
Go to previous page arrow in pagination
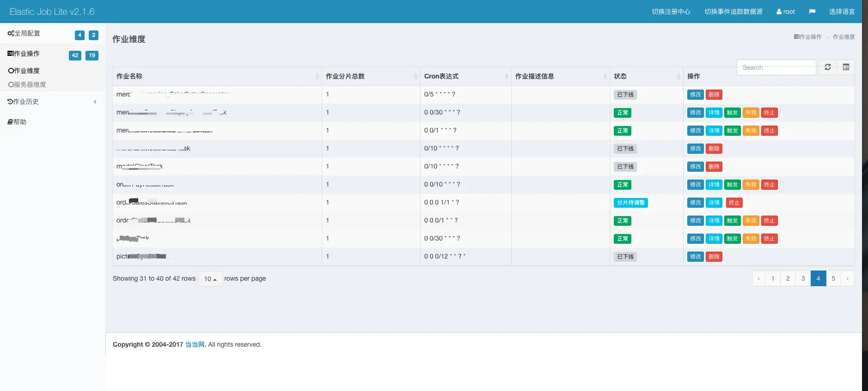(x=758, y=278)
